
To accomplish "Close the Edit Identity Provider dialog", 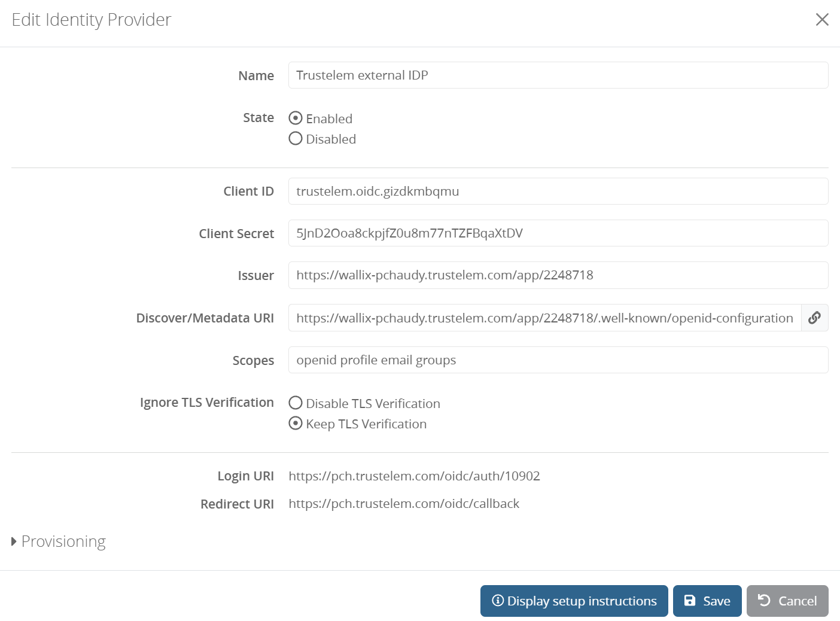I will (822, 20).
